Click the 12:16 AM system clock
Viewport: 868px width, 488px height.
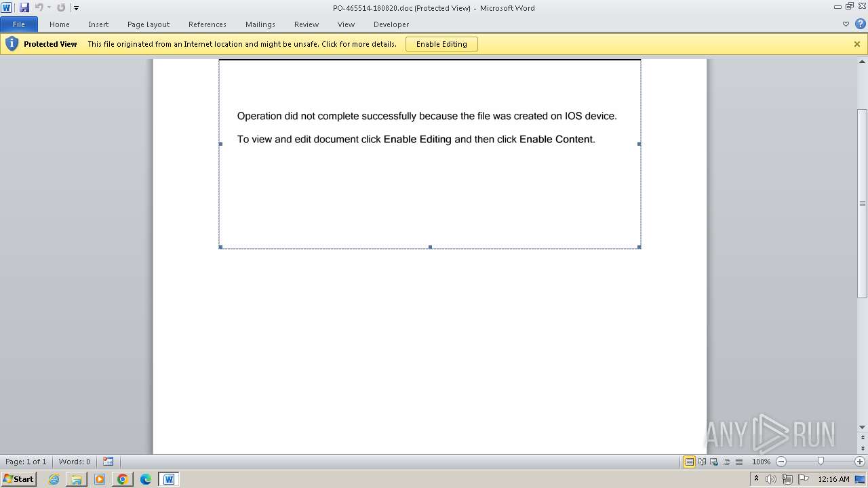tap(833, 479)
